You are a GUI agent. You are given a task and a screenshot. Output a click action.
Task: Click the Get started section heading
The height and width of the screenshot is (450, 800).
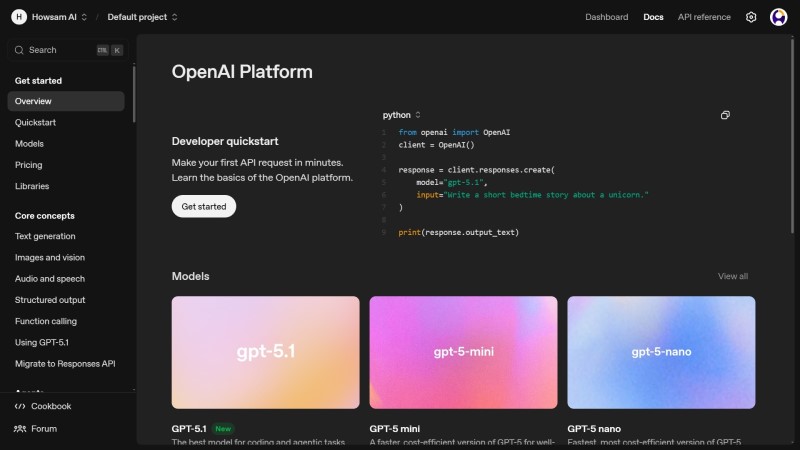click(x=38, y=81)
